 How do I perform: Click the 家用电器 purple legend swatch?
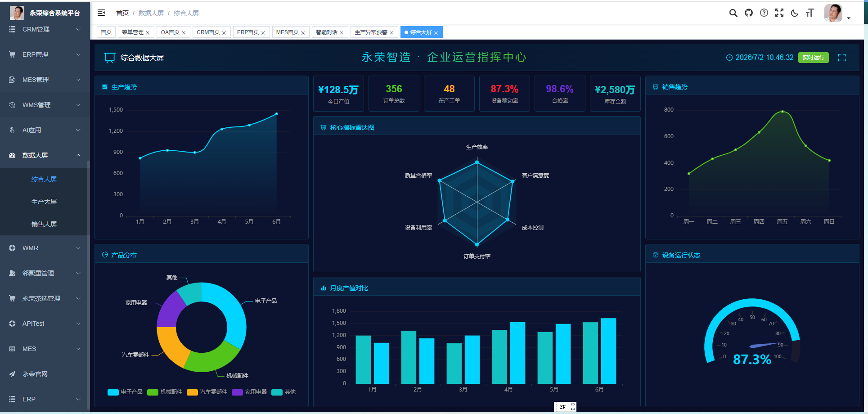click(x=237, y=392)
